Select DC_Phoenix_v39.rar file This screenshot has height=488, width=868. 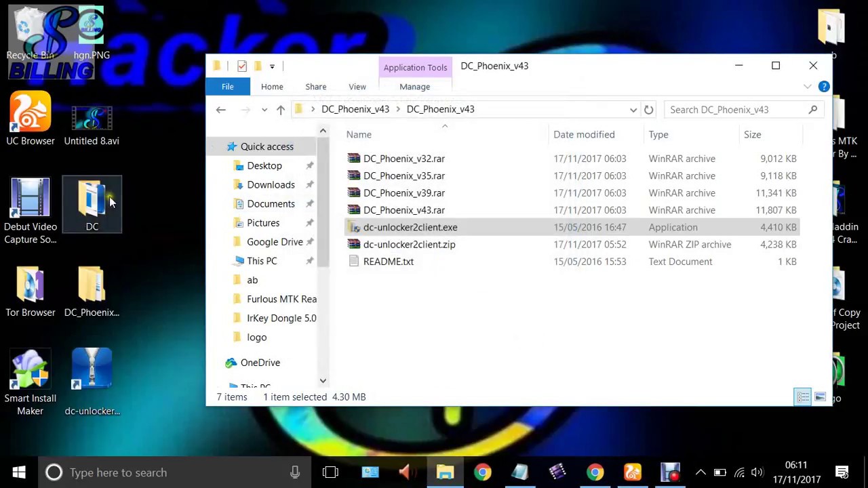[x=403, y=192]
